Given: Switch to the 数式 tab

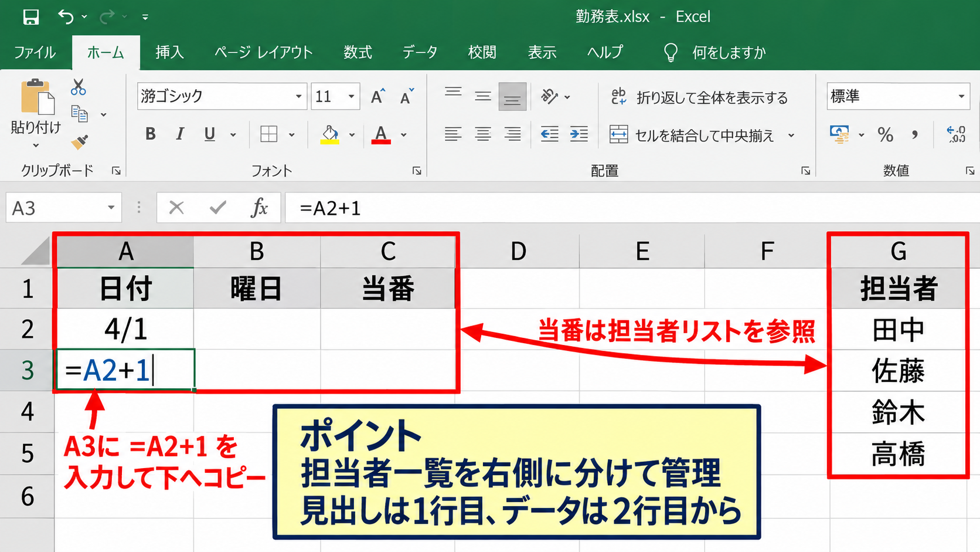Looking at the screenshot, I should [358, 52].
